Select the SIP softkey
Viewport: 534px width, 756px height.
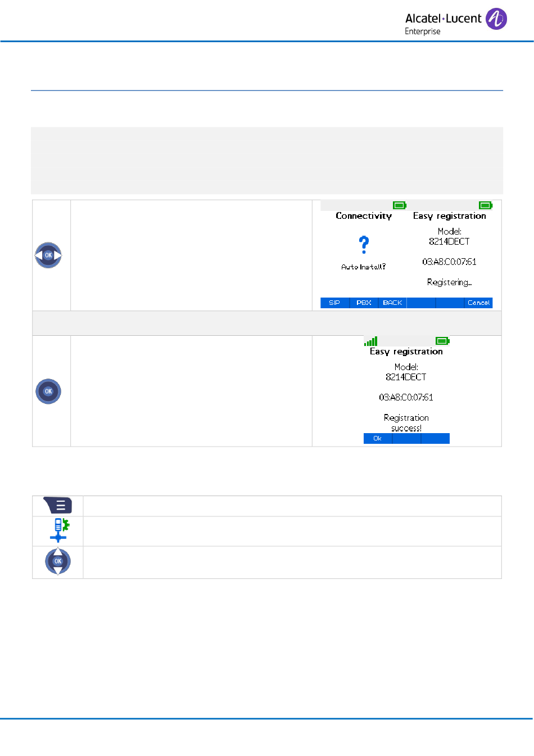coord(334,303)
